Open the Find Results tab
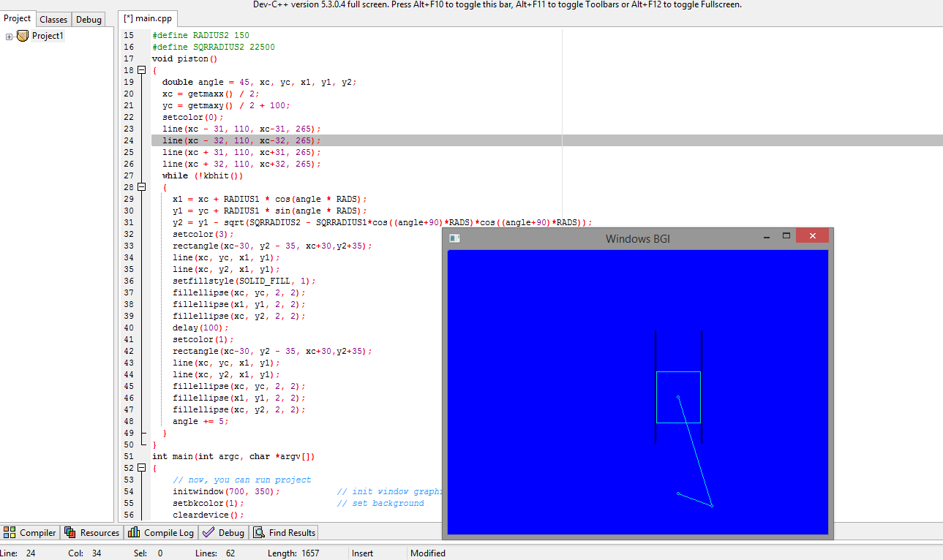The height and width of the screenshot is (560, 943). click(285, 533)
